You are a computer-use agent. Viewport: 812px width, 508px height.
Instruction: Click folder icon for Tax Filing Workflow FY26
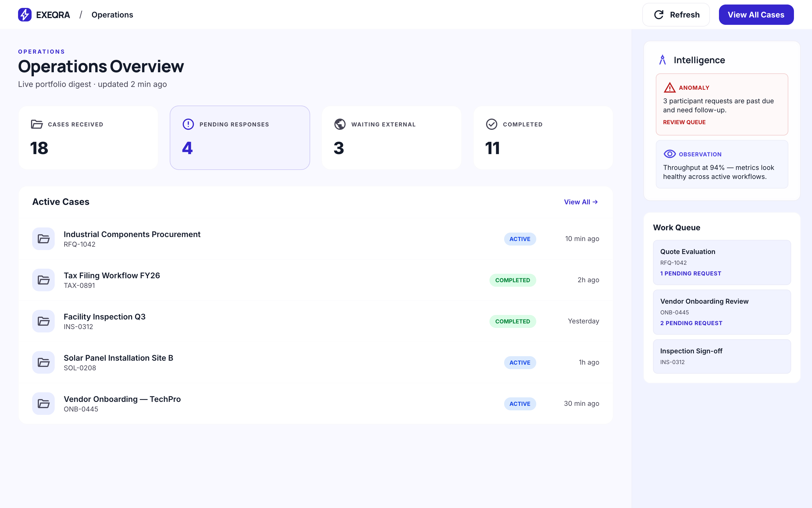coord(44,280)
